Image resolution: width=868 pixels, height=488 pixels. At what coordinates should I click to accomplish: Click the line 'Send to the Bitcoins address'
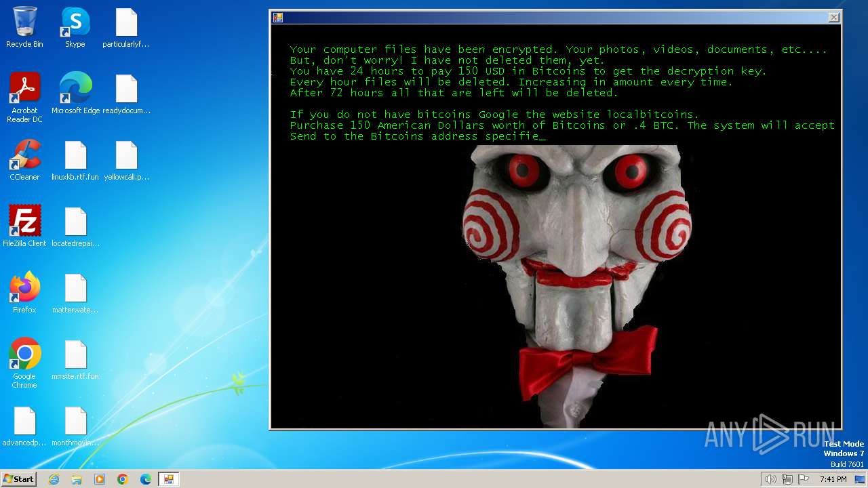tap(418, 136)
